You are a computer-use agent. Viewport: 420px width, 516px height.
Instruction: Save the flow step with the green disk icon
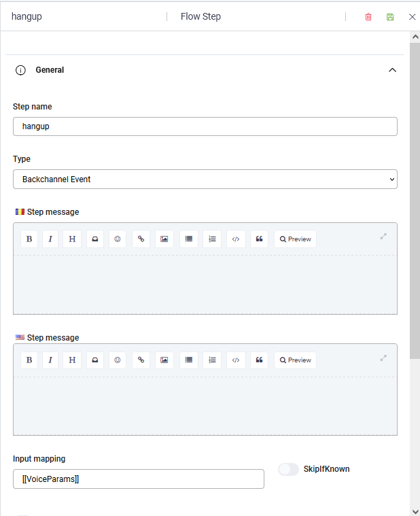390,17
